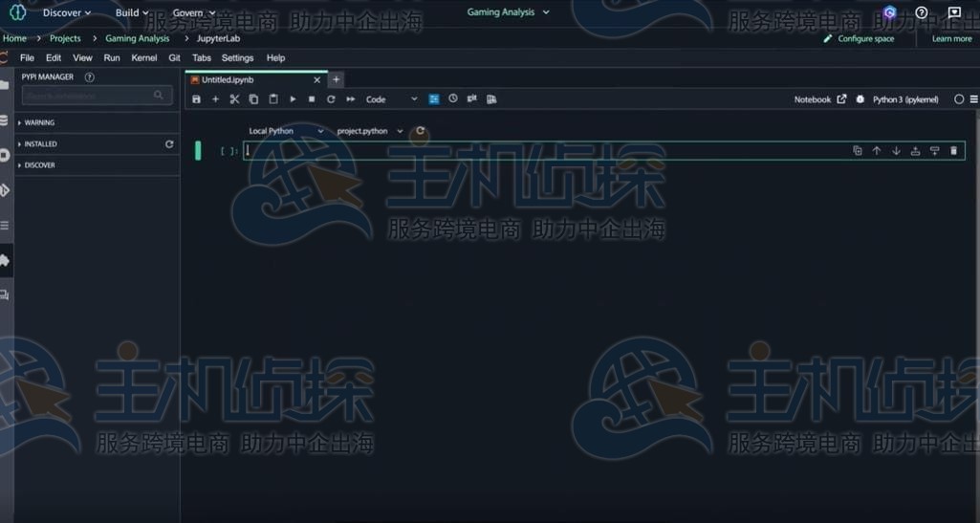Viewport: 980px width, 523px height.
Task: Open the Tabs menu
Action: pos(201,58)
